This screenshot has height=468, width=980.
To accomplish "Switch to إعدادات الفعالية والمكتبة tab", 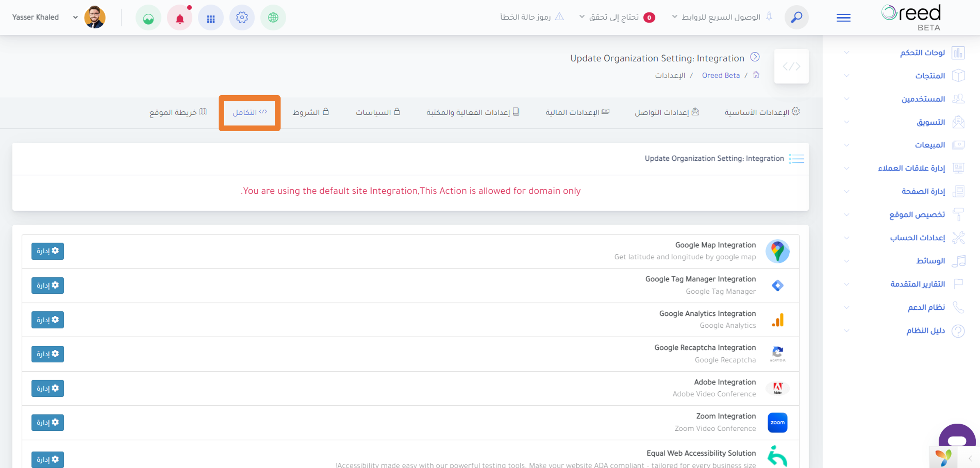I will [473, 112].
